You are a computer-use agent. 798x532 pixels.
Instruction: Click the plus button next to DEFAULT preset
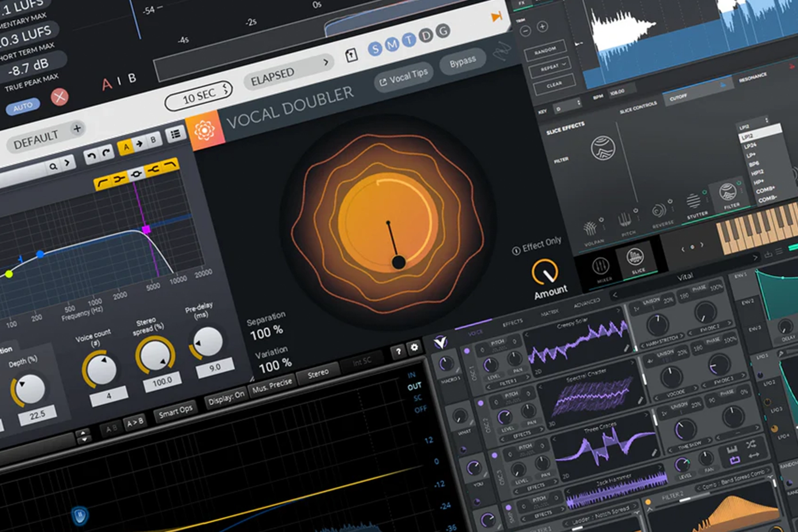77,129
